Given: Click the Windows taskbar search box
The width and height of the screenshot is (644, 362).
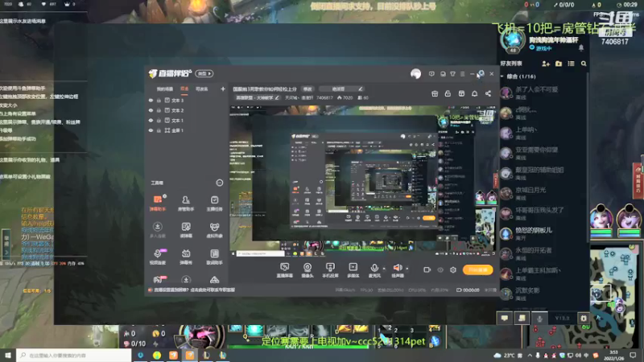Looking at the screenshot, I should (x=74, y=355).
